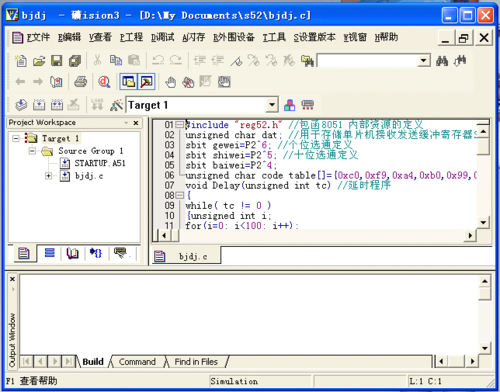This screenshot has width=500, height=392.
Task: Click the editor vertical scrollbar down arrow
Action: point(483,222)
